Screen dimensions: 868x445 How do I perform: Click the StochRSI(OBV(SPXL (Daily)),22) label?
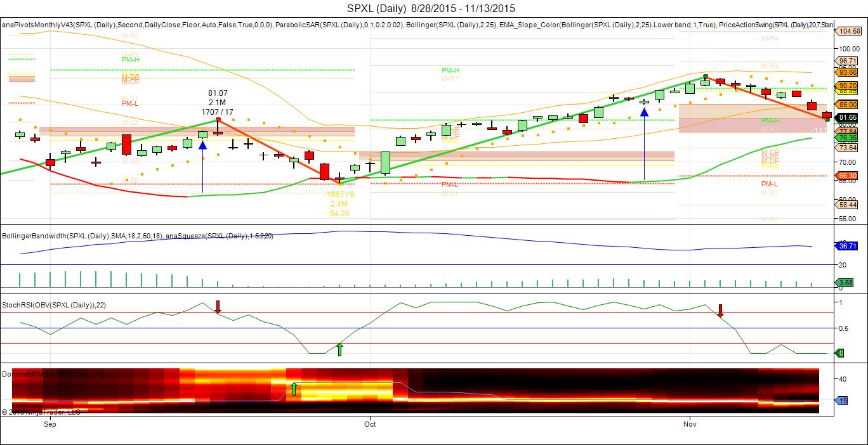pos(54,305)
